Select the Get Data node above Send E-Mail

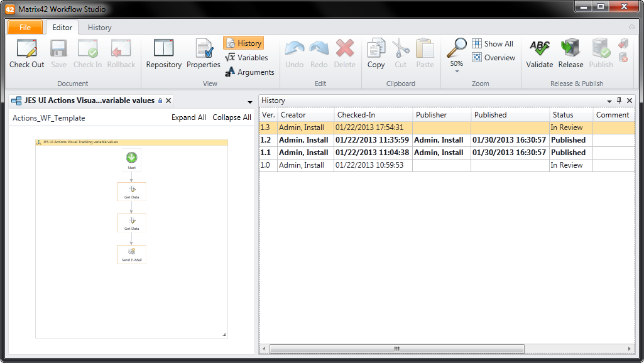coord(131,223)
